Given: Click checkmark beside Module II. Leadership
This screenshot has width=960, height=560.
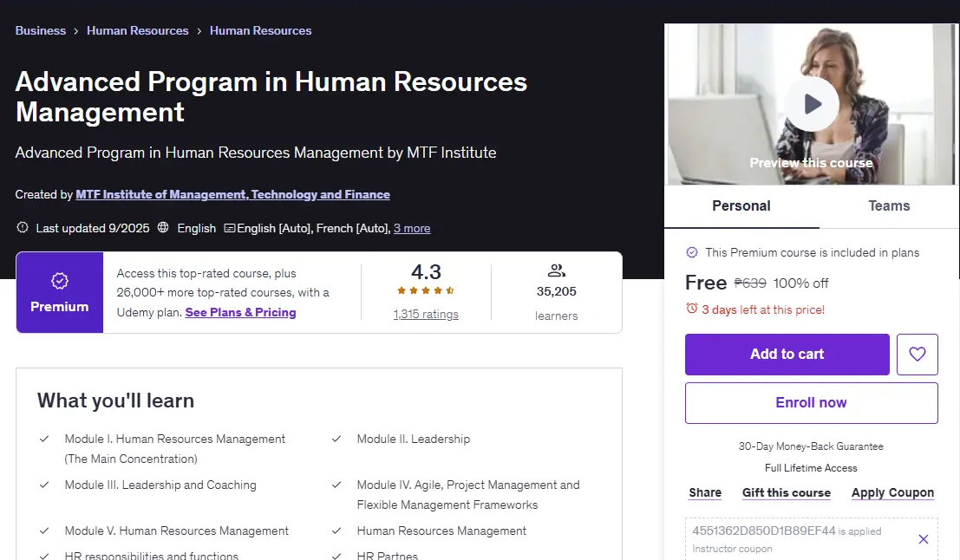Looking at the screenshot, I should click(336, 439).
